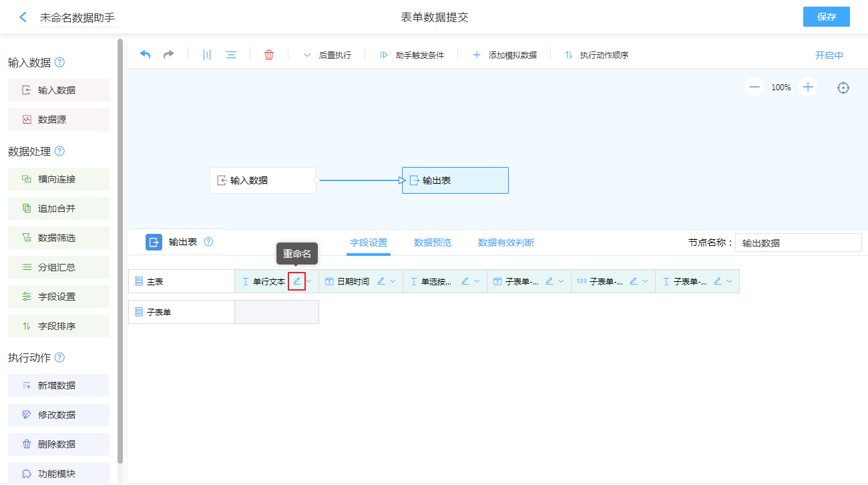Click the vertical alignment layout icon
The height and width of the screenshot is (485, 868).
click(x=207, y=55)
